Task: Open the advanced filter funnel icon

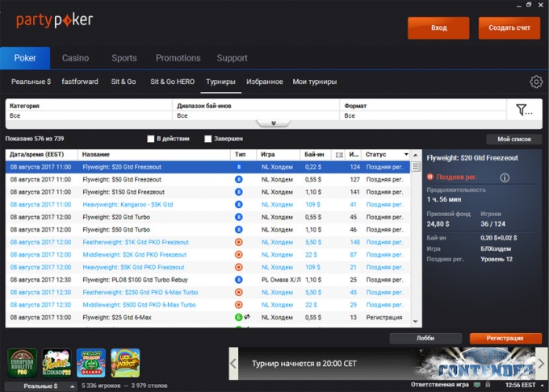Action: coord(524,110)
